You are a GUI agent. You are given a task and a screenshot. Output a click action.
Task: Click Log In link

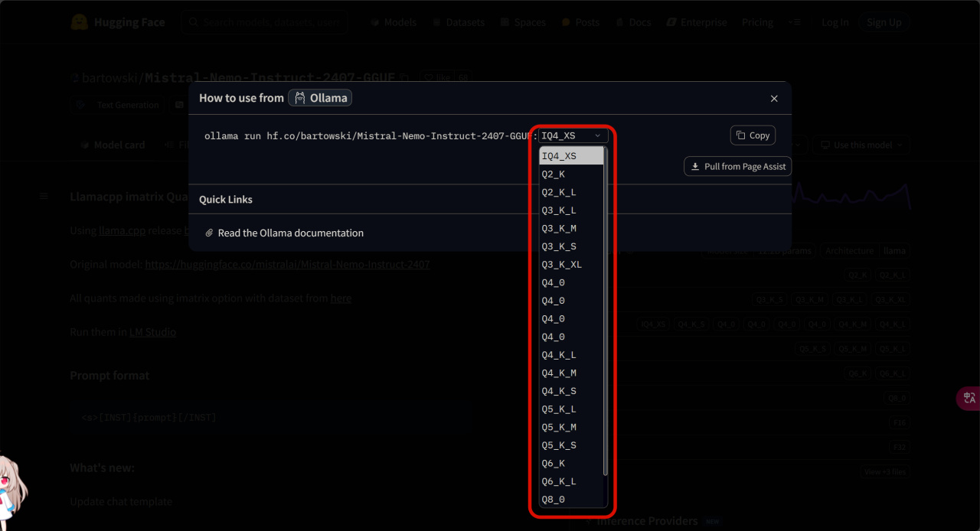(835, 22)
